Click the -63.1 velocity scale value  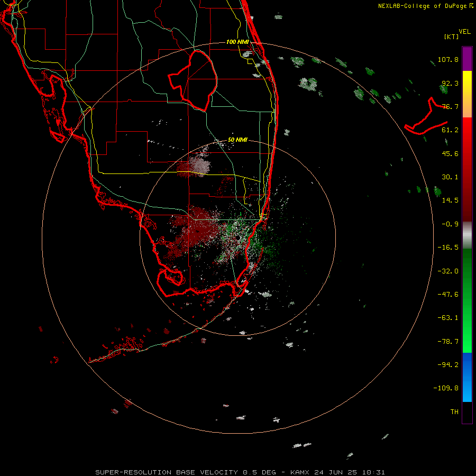pyautogui.click(x=448, y=318)
